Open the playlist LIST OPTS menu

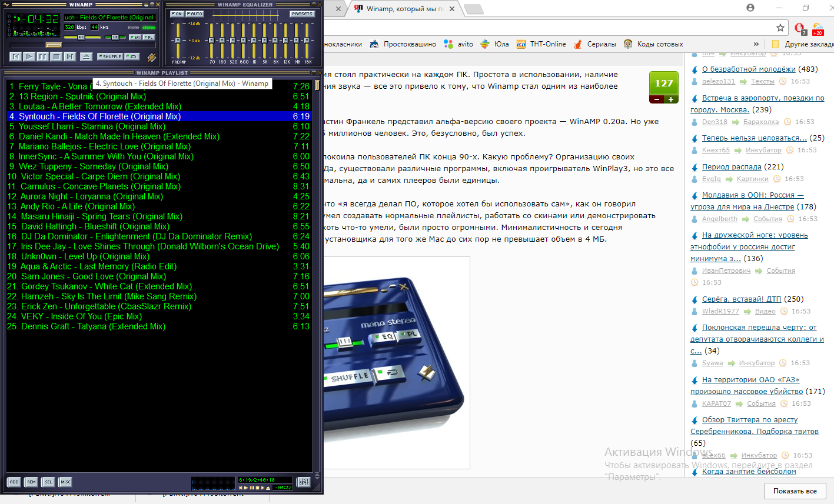[304, 482]
